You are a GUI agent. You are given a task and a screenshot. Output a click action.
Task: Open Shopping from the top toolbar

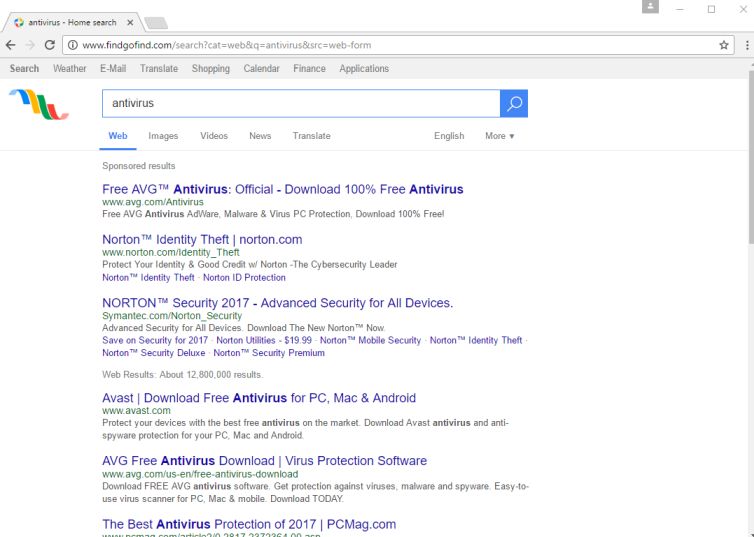[211, 69]
